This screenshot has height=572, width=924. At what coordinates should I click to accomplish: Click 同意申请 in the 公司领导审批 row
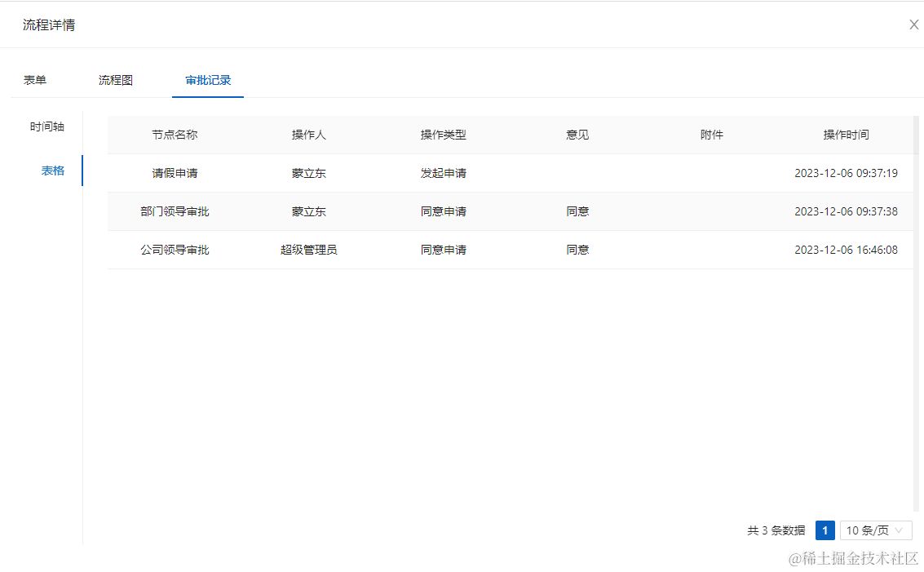[x=443, y=250]
